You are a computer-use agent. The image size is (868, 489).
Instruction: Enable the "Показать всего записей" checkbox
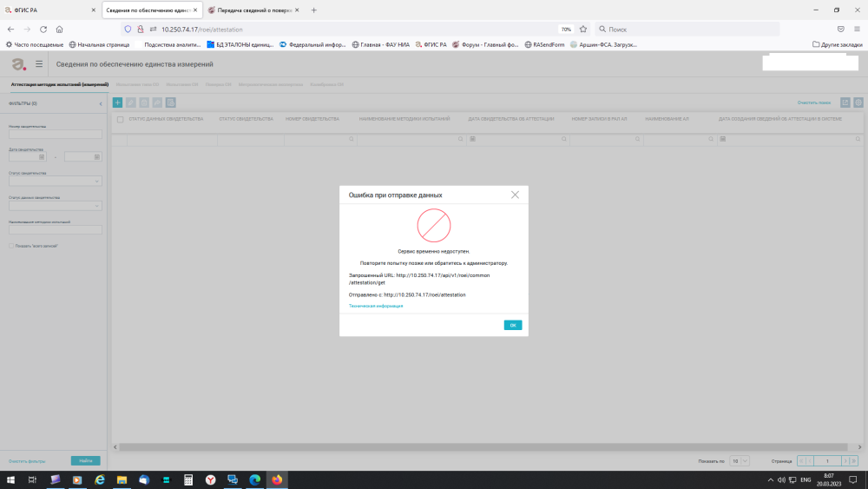(10, 246)
